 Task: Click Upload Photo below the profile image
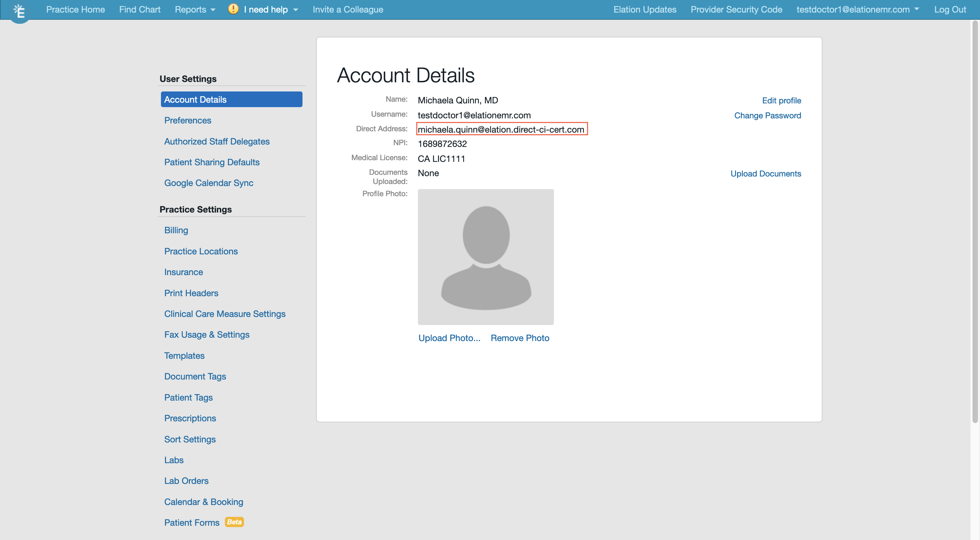pyautogui.click(x=449, y=338)
